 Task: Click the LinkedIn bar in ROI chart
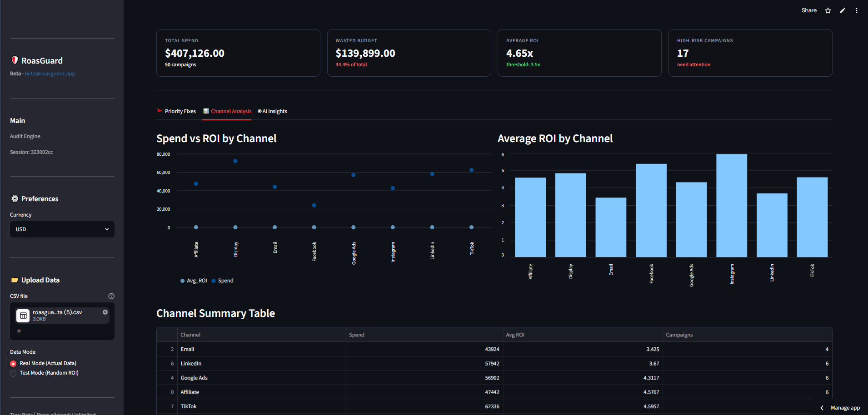click(x=772, y=225)
